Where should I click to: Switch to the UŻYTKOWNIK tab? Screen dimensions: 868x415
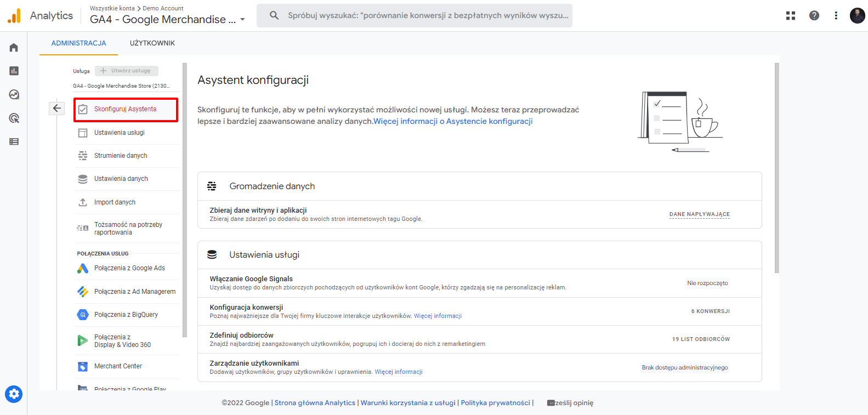(152, 43)
